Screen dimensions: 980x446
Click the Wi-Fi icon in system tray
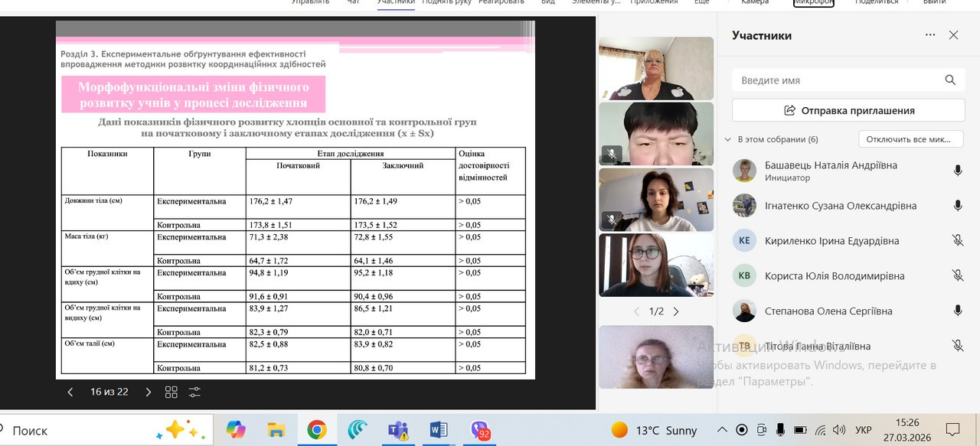tap(821, 430)
